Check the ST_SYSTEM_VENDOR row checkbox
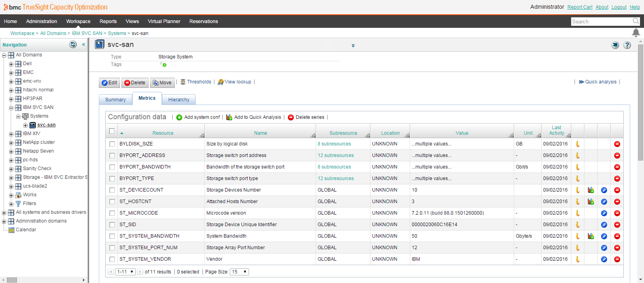The height and width of the screenshot is (283, 644). click(x=112, y=259)
